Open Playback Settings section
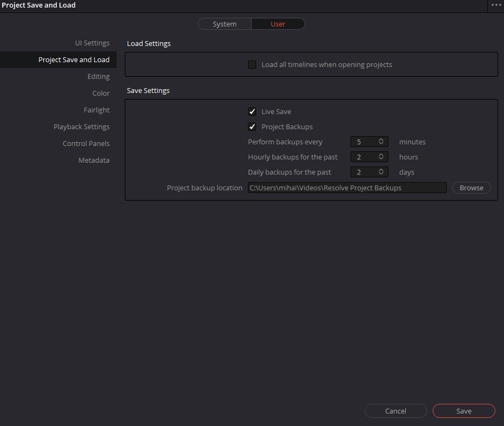 (82, 127)
